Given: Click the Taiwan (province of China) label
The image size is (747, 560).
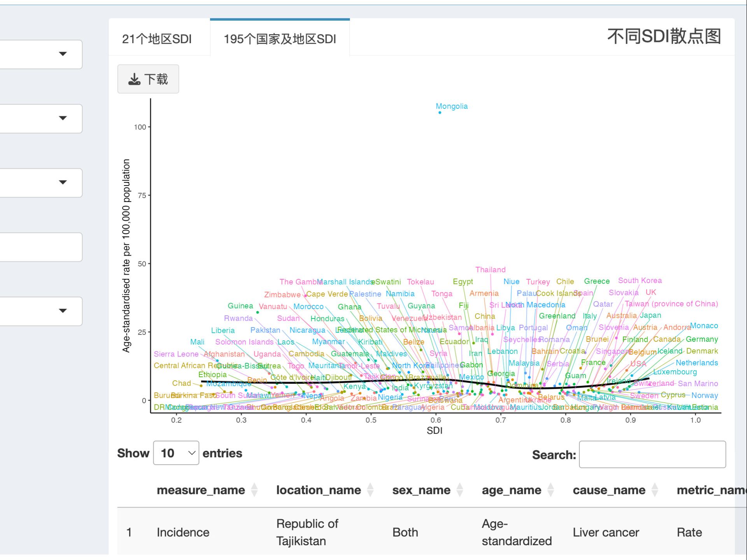Looking at the screenshot, I should pos(671,304).
